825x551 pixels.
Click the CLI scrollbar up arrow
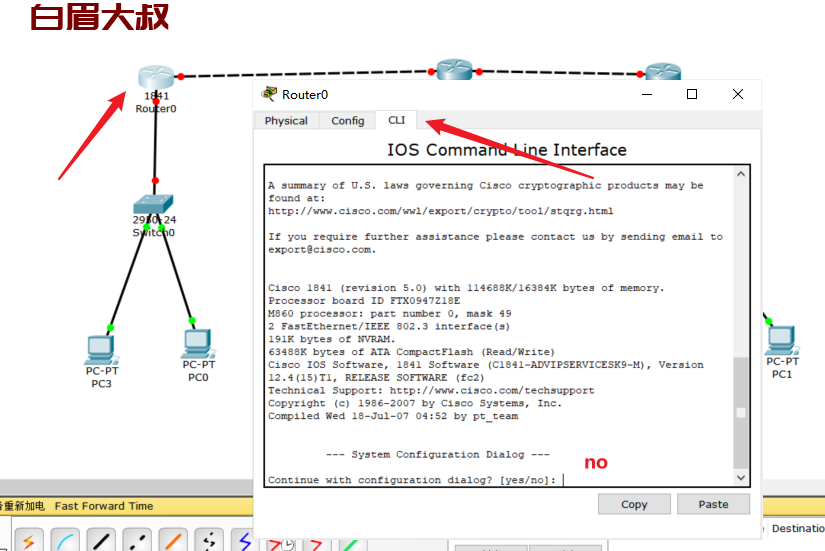[741, 174]
